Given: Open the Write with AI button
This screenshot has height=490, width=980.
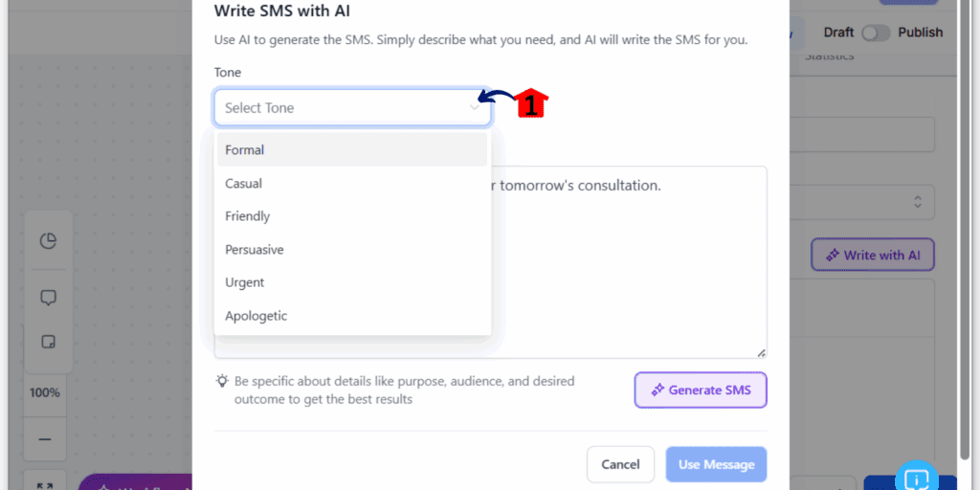Looking at the screenshot, I should pyautogui.click(x=873, y=255).
